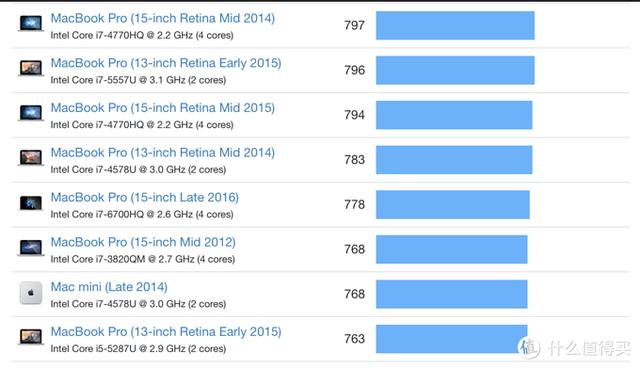Click the blue score bar for the 797 result
640x369 pixels.
455,25
